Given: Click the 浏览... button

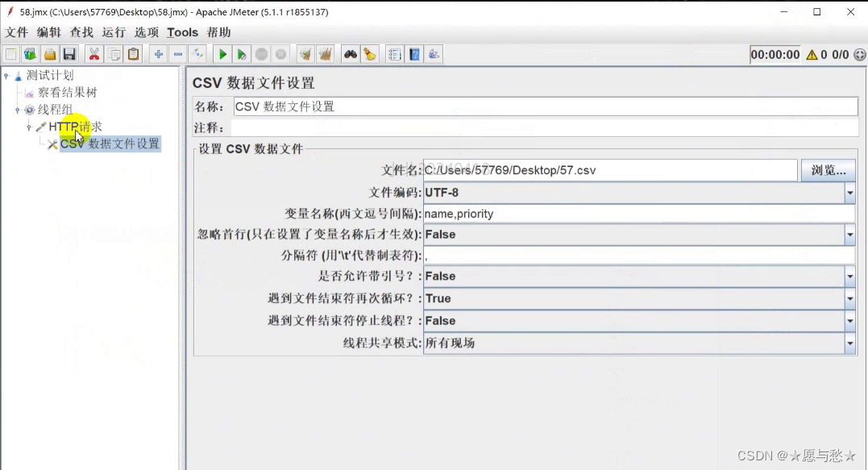Looking at the screenshot, I should click(829, 171).
